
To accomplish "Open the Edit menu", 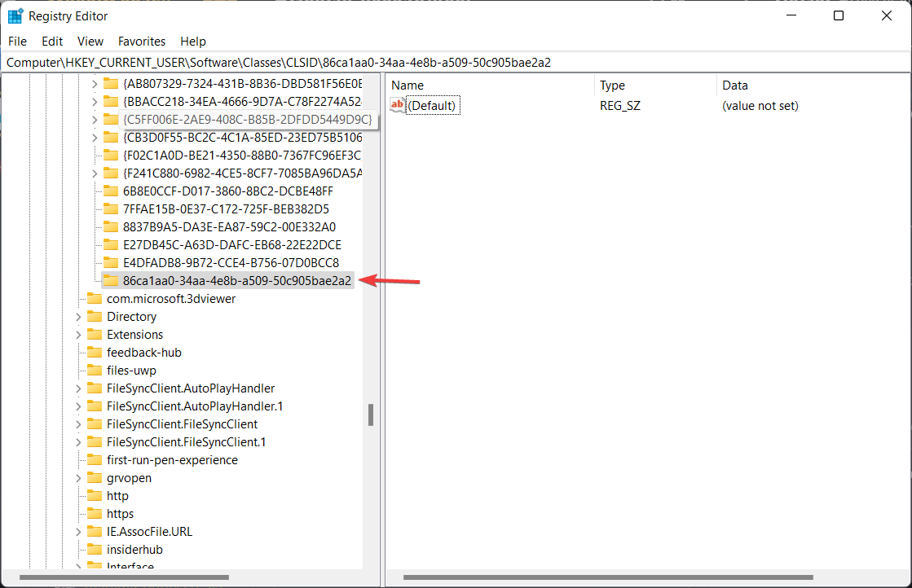I will [52, 42].
